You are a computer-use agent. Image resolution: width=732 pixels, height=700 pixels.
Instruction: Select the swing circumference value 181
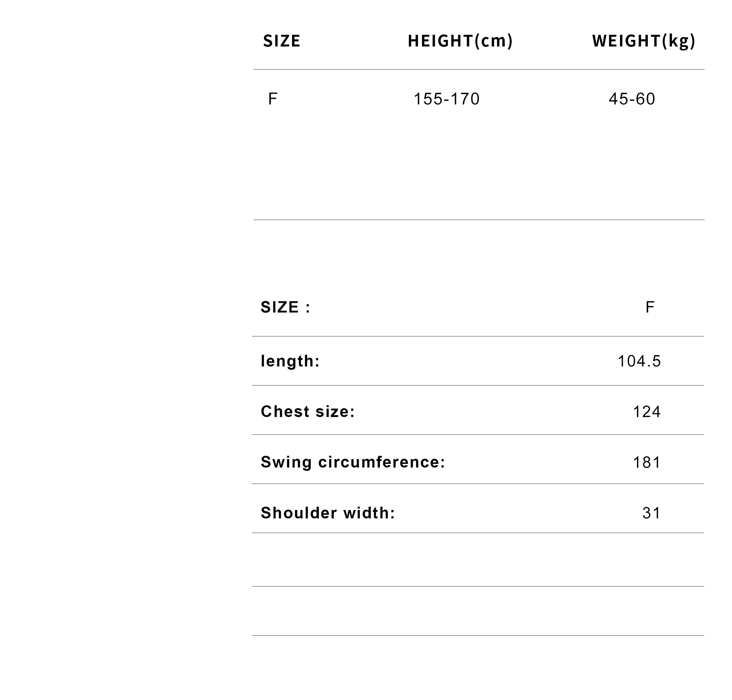[647, 462]
